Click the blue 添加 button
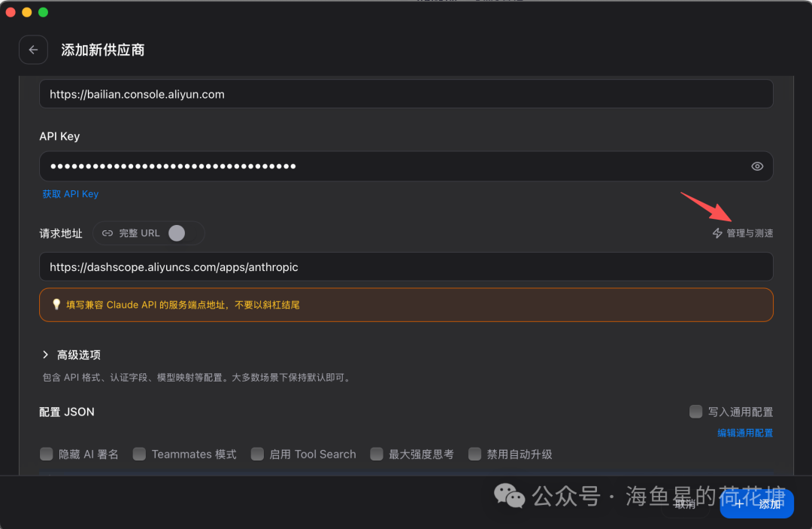 point(756,503)
